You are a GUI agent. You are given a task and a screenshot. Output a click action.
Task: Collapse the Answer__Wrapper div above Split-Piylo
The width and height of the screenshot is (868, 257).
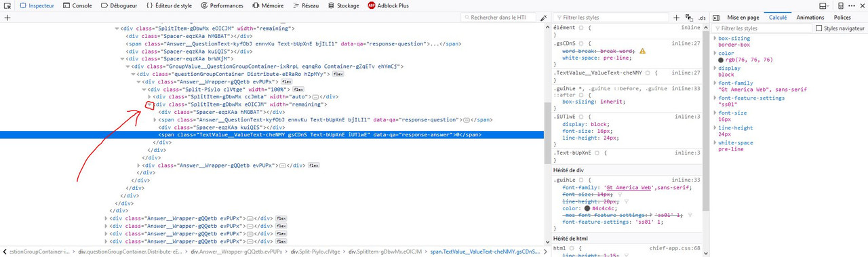click(x=138, y=81)
